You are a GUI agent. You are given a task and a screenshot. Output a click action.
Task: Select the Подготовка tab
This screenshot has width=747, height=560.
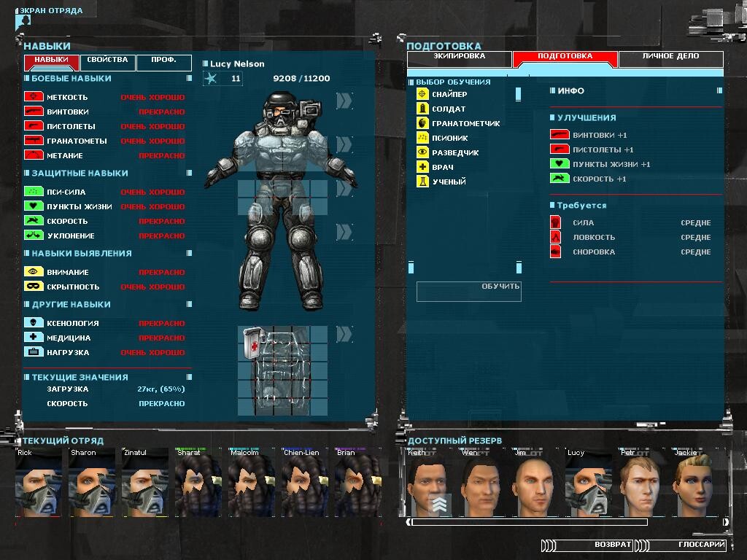565,59
